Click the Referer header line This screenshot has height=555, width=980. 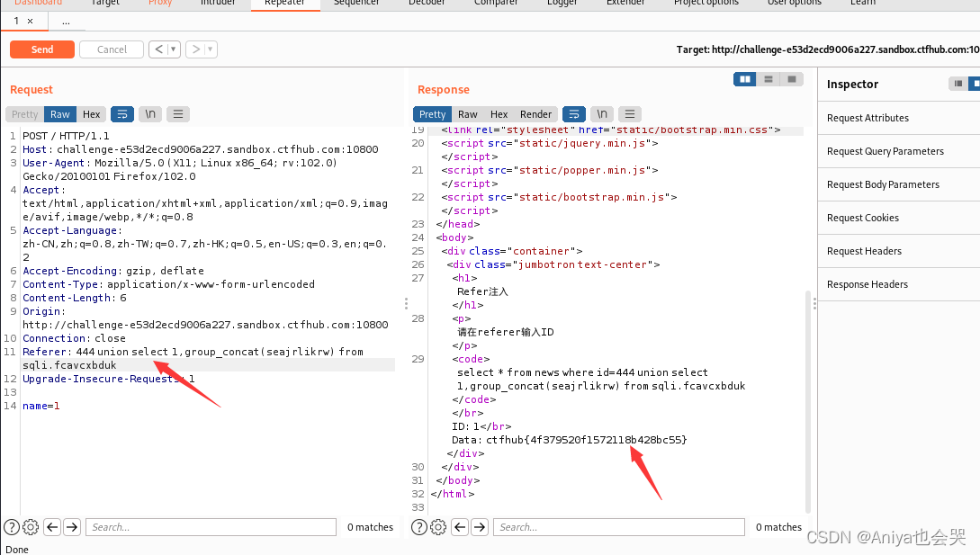tap(208, 359)
